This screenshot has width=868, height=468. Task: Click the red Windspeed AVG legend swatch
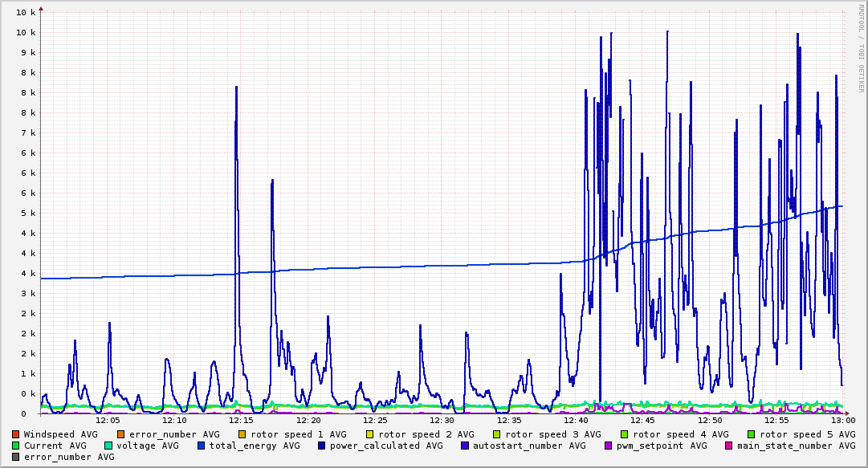point(15,435)
